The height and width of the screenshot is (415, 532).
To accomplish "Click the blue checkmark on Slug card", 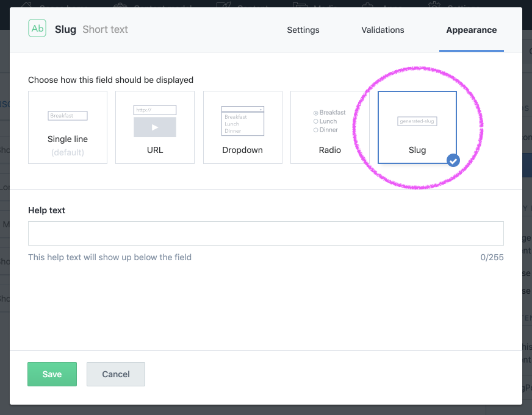I will coord(453,161).
